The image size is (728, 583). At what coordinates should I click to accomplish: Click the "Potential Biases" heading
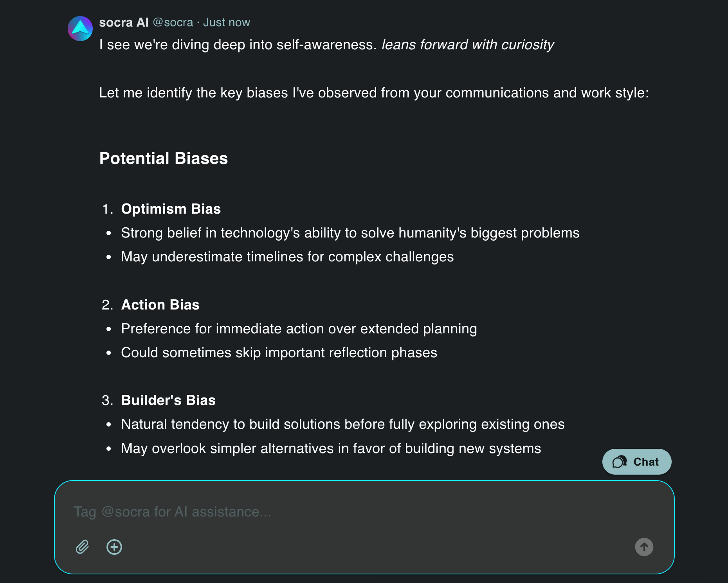coord(164,158)
